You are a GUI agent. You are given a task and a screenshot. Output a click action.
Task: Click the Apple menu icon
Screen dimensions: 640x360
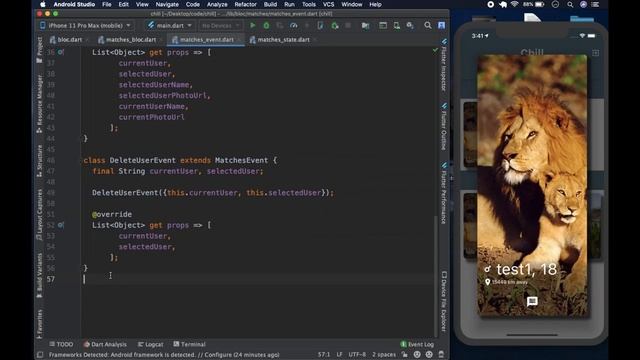point(43,4)
